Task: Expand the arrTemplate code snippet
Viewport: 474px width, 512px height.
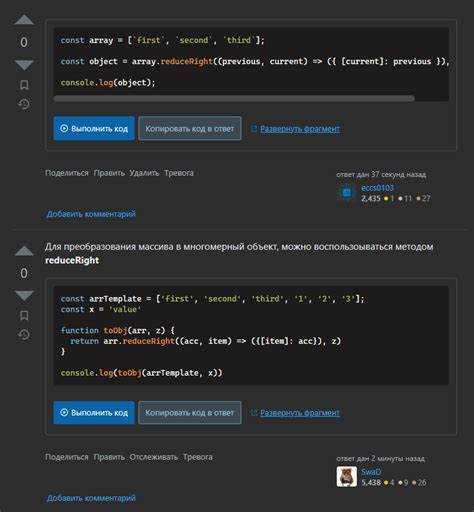Action: coord(296,413)
